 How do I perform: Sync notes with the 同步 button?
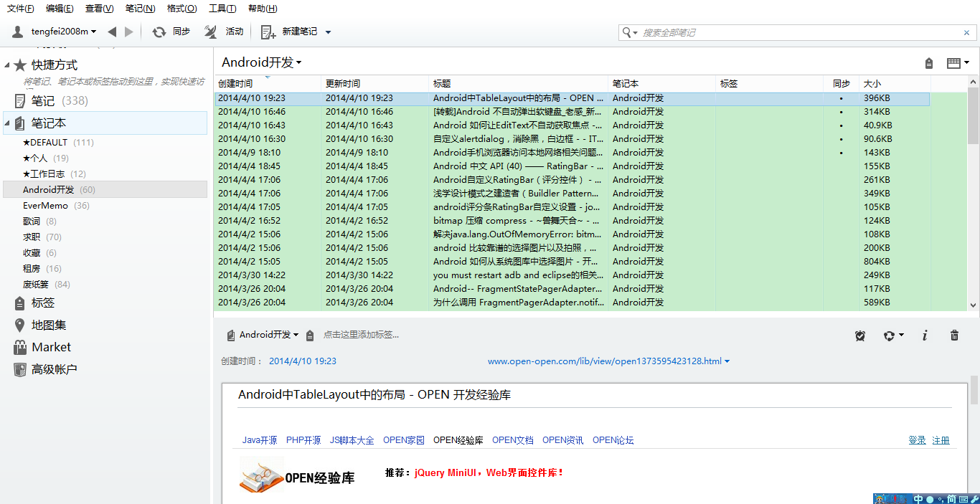(171, 32)
